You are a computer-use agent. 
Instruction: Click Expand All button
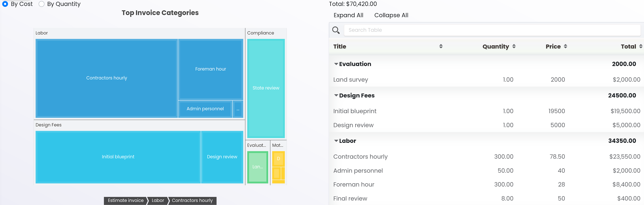click(348, 15)
